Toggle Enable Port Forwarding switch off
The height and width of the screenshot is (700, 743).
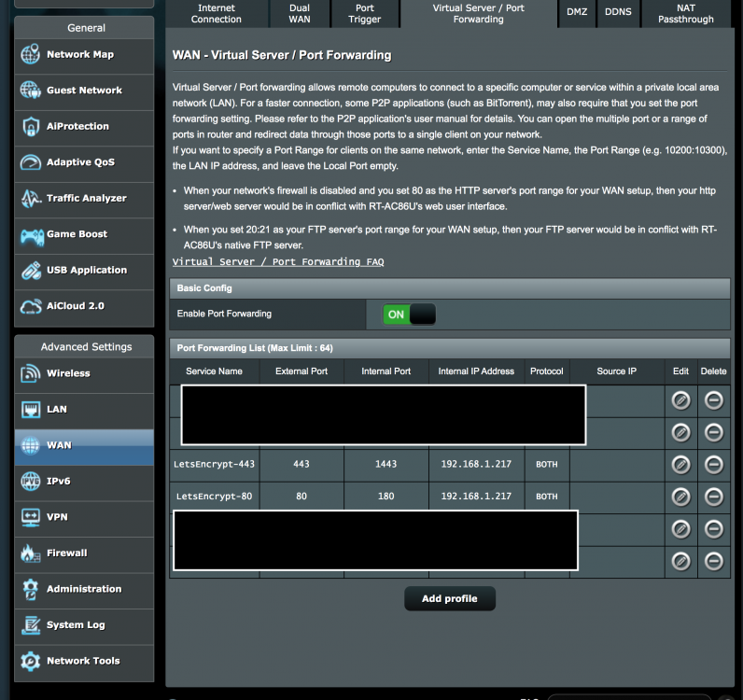(x=410, y=315)
